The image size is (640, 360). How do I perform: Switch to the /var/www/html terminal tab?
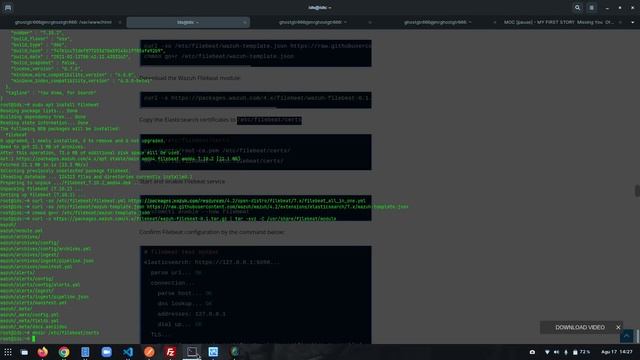click(63, 22)
